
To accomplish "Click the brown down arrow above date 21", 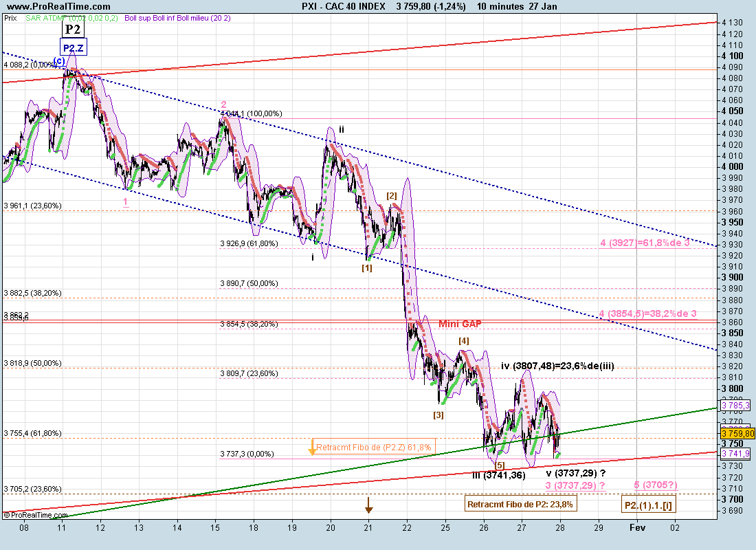I will point(369,505).
